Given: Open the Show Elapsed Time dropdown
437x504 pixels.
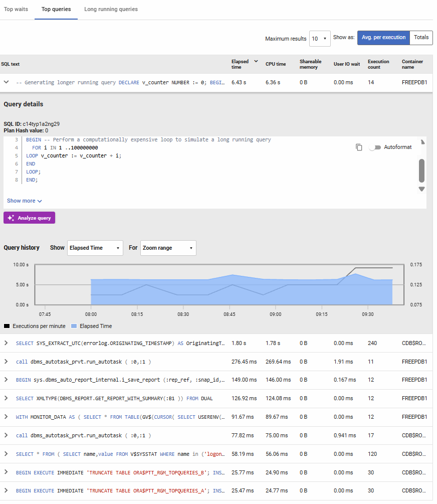Looking at the screenshot, I should [x=95, y=248].
